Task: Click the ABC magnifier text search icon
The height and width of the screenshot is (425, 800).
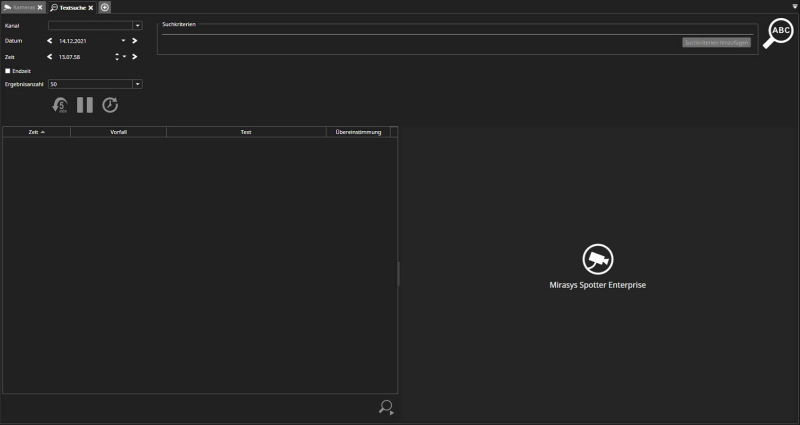Action: click(778, 33)
